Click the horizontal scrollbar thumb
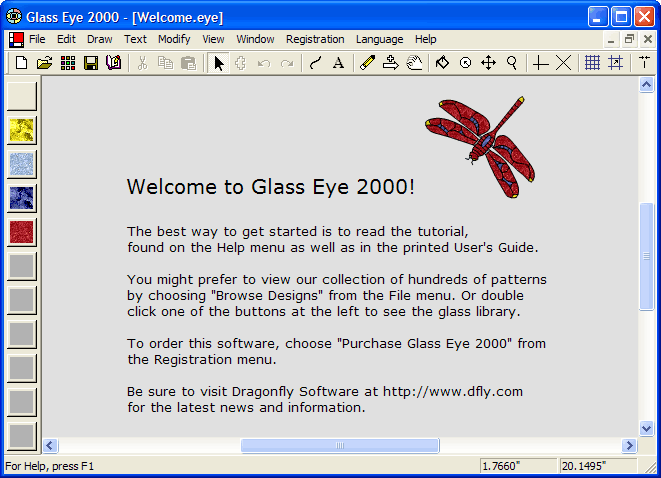This screenshot has height=478, width=661. point(340,446)
